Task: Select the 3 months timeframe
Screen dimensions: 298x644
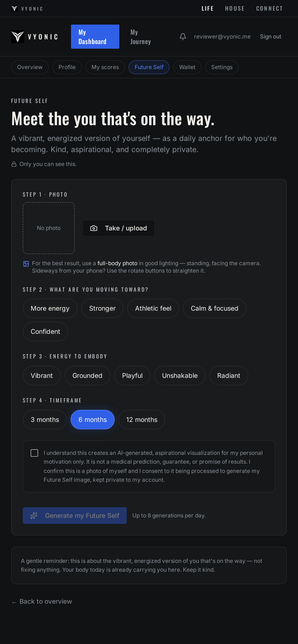Action: [45, 420]
